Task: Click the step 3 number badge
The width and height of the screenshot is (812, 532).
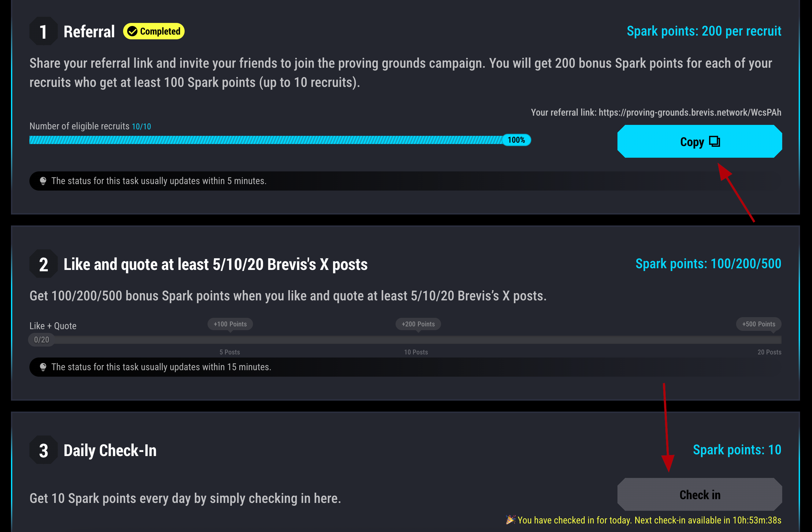Action: coord(43,450)
